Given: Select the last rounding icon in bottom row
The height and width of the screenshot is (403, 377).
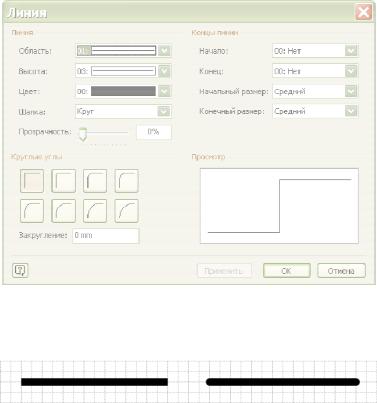Looking at the screenshot, I should point(126,211).
